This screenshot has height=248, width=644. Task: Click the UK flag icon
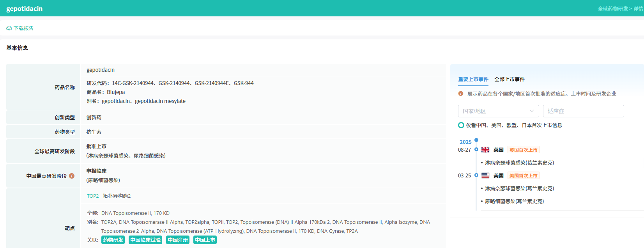click(485, 150)
